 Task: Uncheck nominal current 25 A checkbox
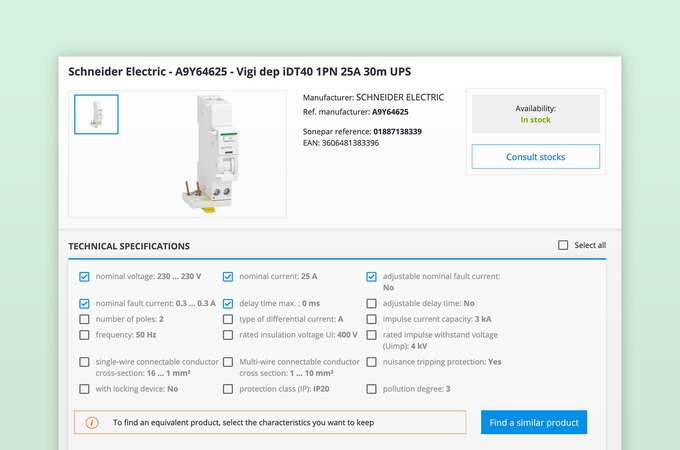(x=228, y=277)
